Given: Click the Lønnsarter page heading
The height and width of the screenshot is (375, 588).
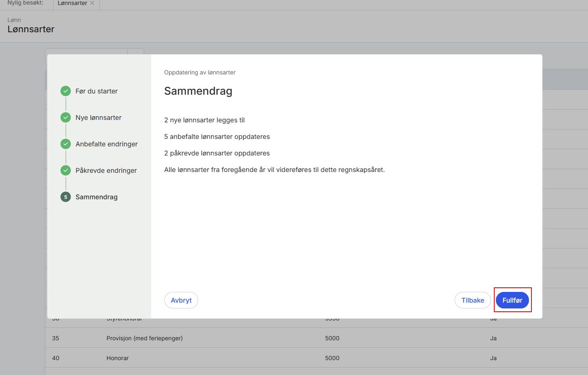Looking at the screenshot, I should tap(31, 29).
